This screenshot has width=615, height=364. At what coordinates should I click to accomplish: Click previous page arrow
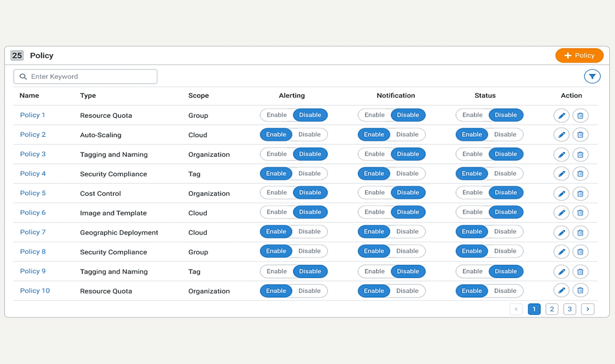516,309
